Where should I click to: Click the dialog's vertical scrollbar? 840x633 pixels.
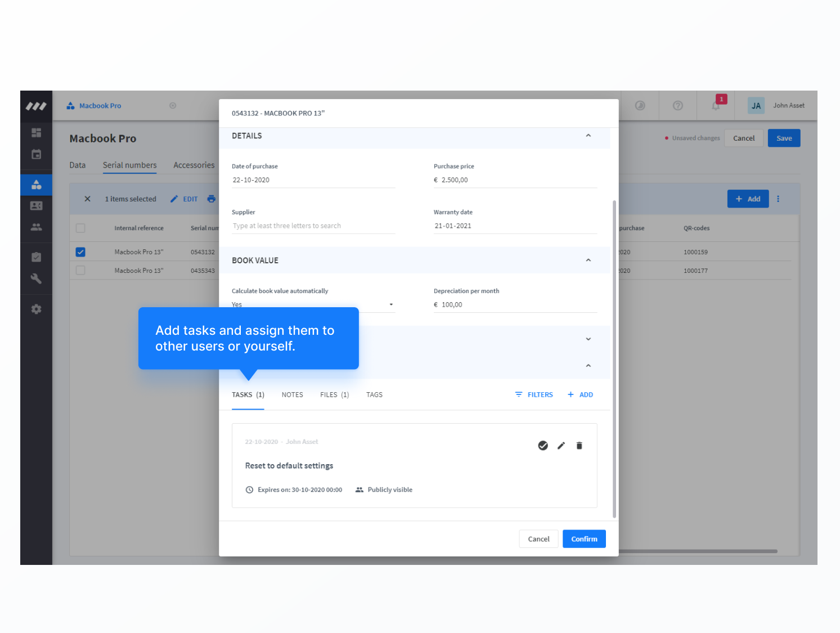pyautogui.click(x=614, y=358)
